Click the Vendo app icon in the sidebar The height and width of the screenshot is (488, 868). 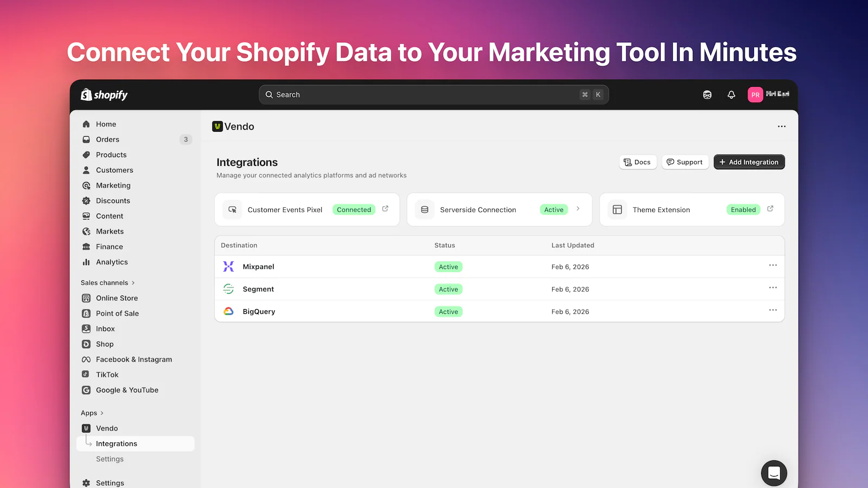pos(87,428)
